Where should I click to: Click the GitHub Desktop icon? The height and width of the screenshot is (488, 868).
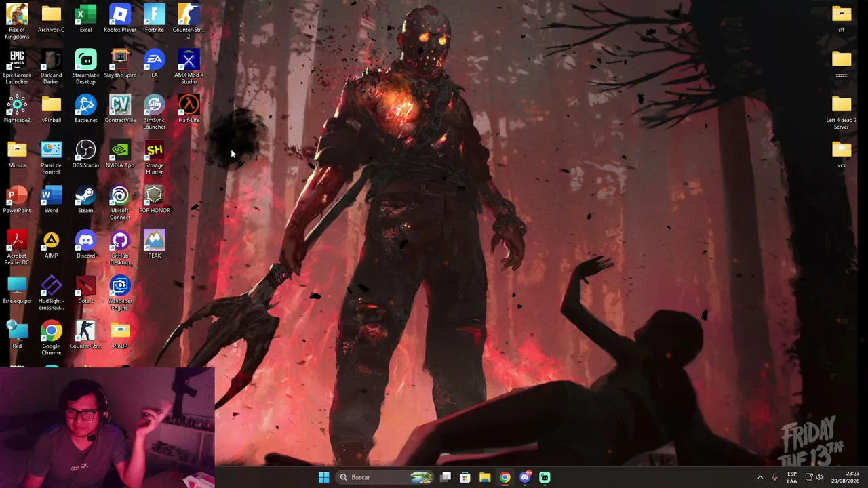(120, 248)
